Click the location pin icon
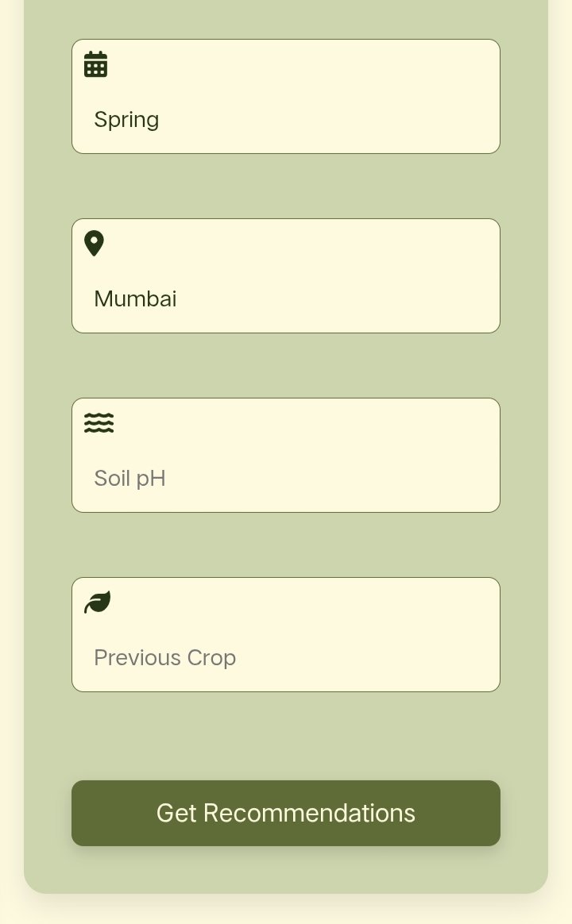This screenshot has height=924, width=572. click(94, 244)
